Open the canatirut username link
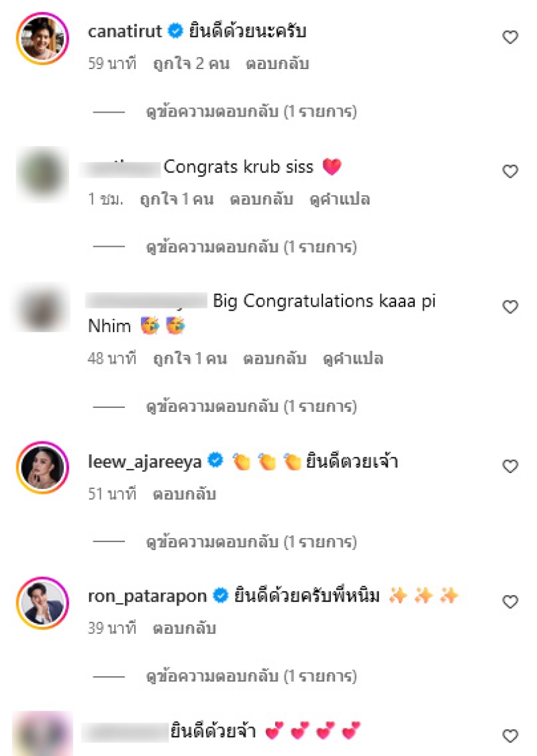The width and height of the screenshot is (537, 756). [x=124, y=32]
